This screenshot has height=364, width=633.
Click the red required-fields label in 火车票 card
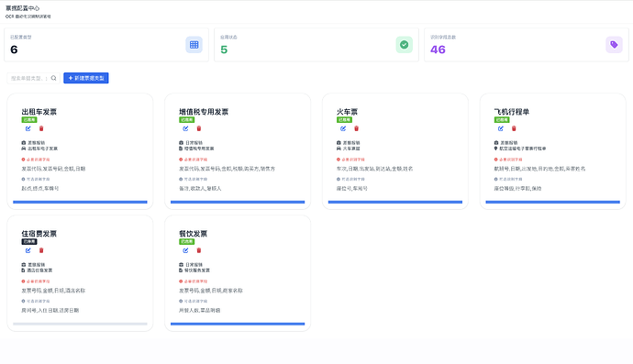(353, 160)
